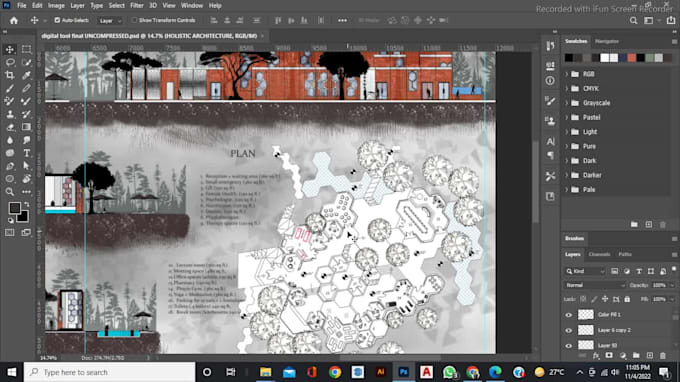Image resolution: width=680 pixels, height=382 pixels.
Task: Open the Opacity slider dropdown arrow
Action: click(x=672, y=285)
